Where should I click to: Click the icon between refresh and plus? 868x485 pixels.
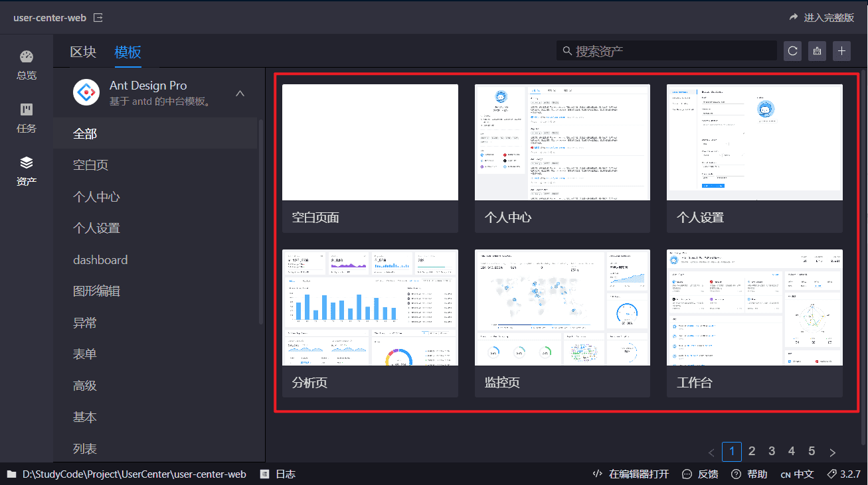tap(817, 51)
